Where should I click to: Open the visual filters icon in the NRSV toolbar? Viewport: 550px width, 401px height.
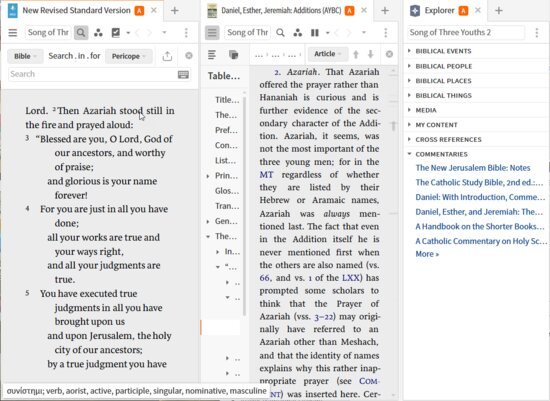point(98,33)
